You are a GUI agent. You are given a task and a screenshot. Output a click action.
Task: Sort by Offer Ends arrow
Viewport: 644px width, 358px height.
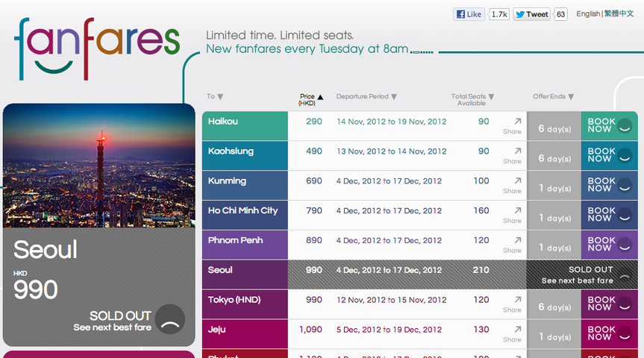pos(571,97)
